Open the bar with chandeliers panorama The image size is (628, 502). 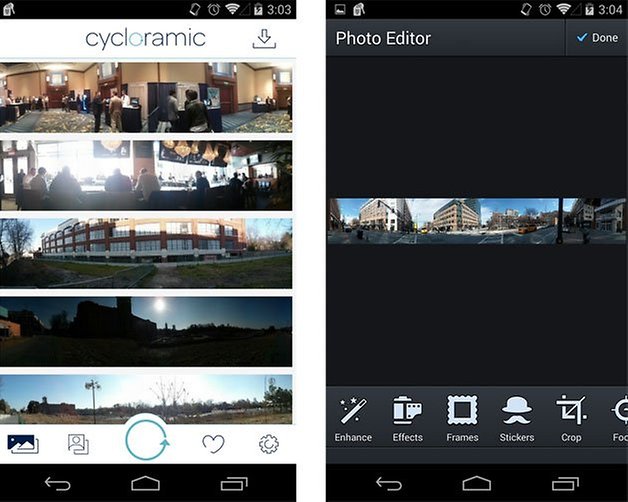click(146, 175)
